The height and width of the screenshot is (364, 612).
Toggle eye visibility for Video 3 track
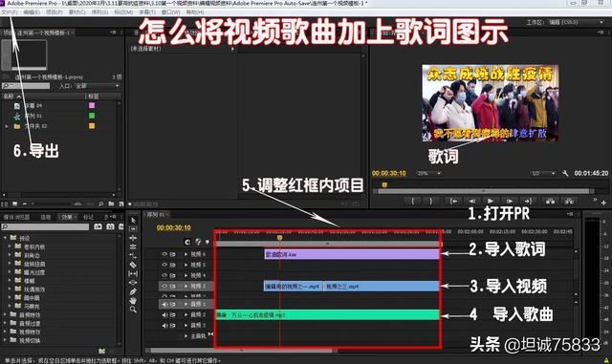click(x=164, y=286)
